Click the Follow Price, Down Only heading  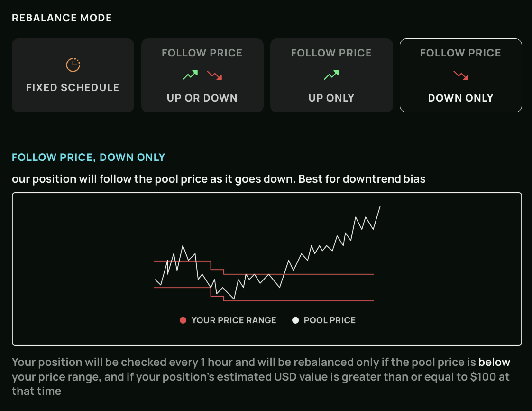[x=89, y=157]
